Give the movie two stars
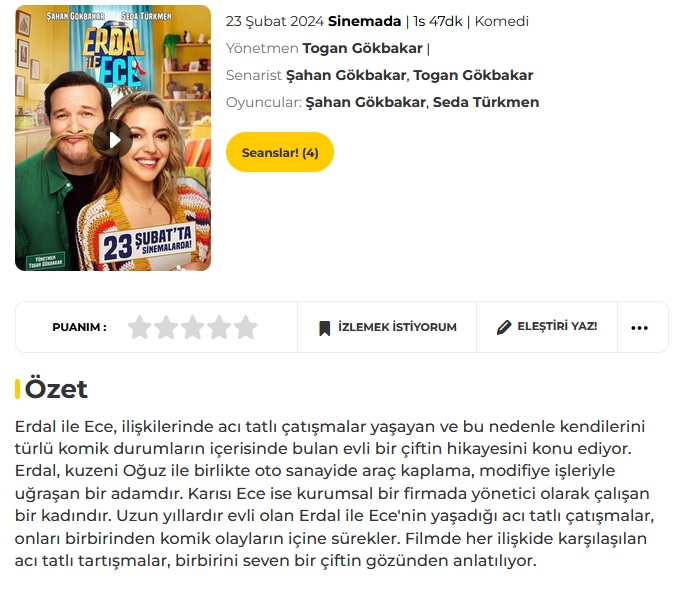Viewport: 679px width, 601px height. coord(166,327)
